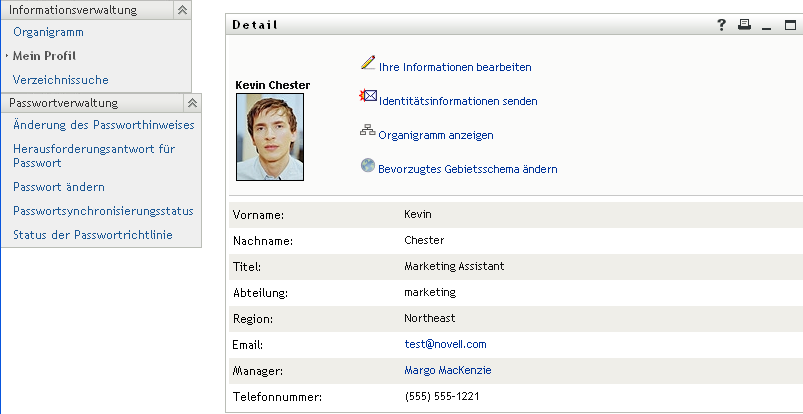Open Status der Passwortrichtlinie
Viewport: 803px width, 414px height.
[x=93, y=235]
